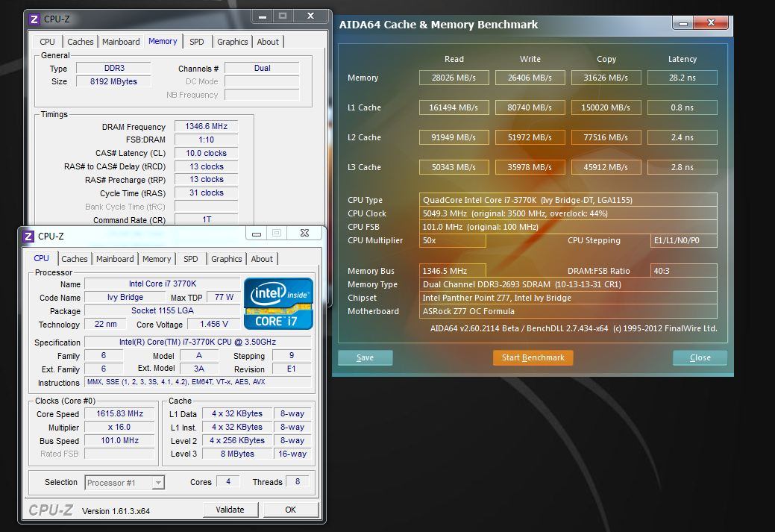Open Caches tab in front CPU-Z window
Viewport: 775px width, 532px height.
tap(74, 259)
